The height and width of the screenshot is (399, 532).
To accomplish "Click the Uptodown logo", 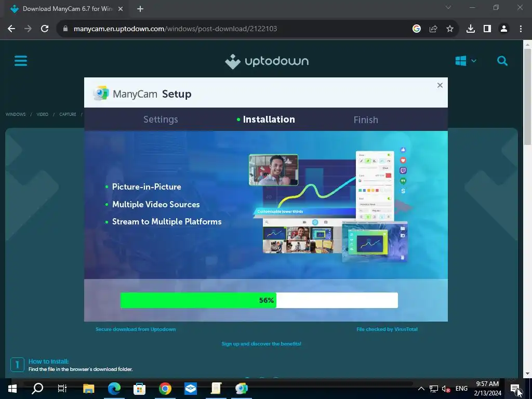I will point(267,61).
